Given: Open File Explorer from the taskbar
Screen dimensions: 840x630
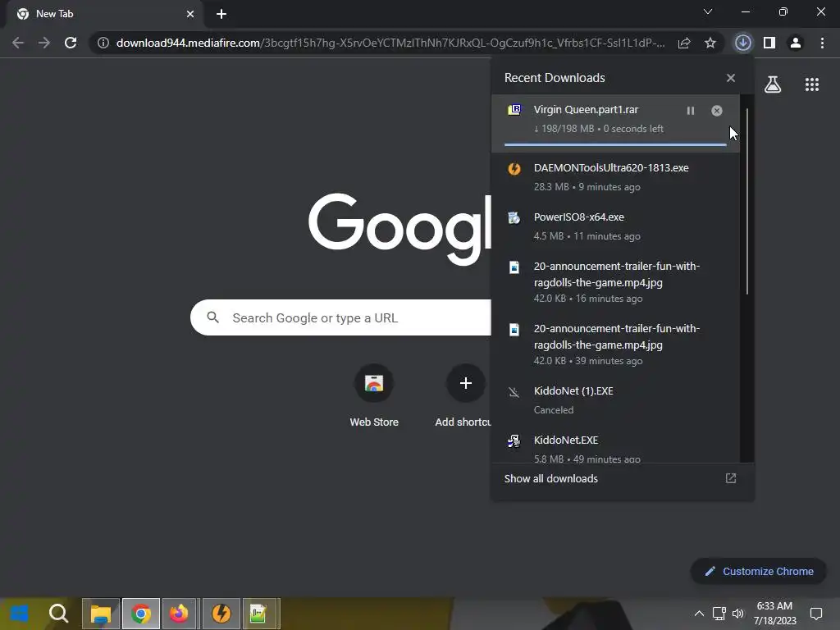Looking at the screenshot, I should point(101,614).
